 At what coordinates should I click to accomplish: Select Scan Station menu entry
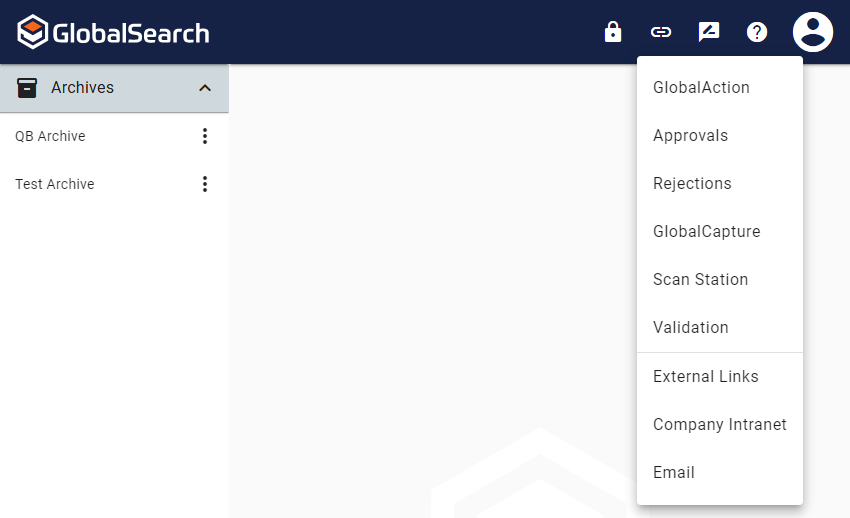point(700,279)
